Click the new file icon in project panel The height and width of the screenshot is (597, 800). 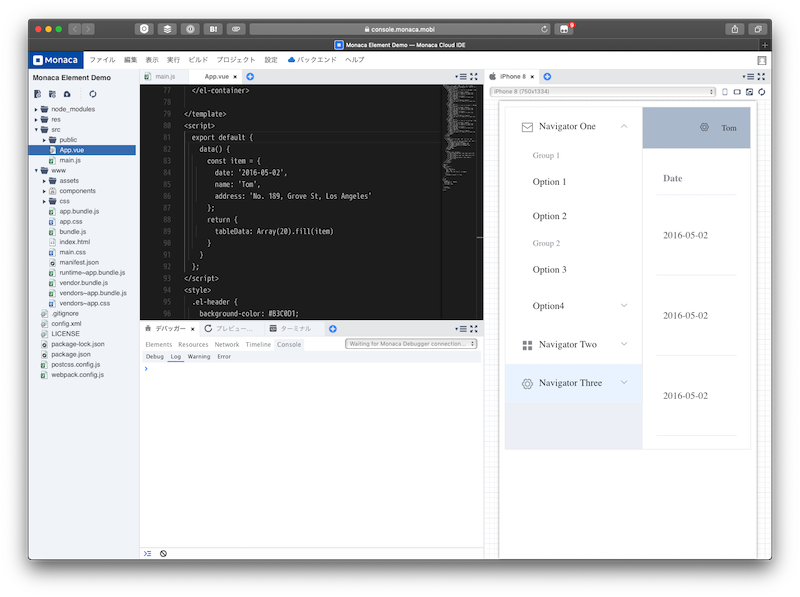pos(37,94)
